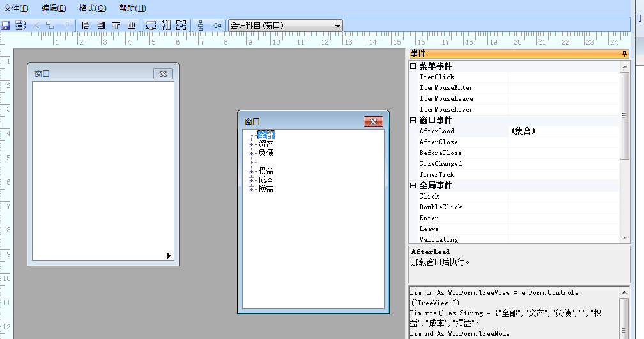The height and width of the screenshot is (339, 644).
Task: Open the 文件(F) menu
Action: coord(16,8)
